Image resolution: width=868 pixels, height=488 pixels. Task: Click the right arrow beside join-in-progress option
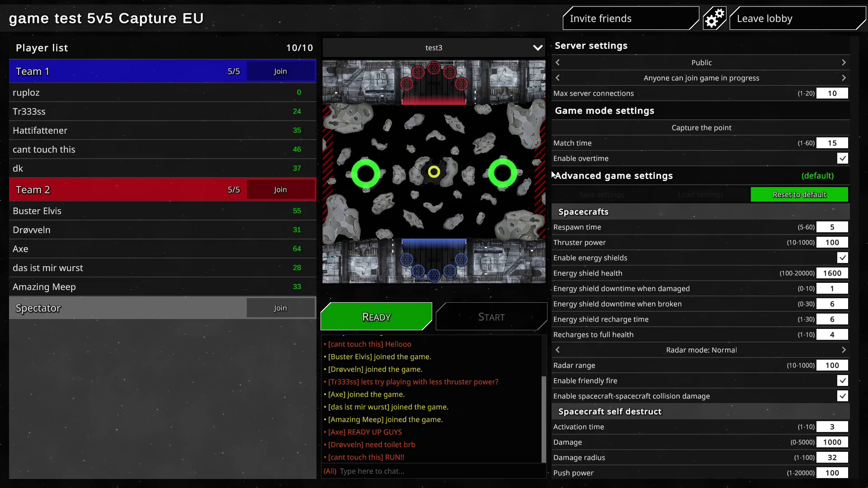tap(844, 78)
